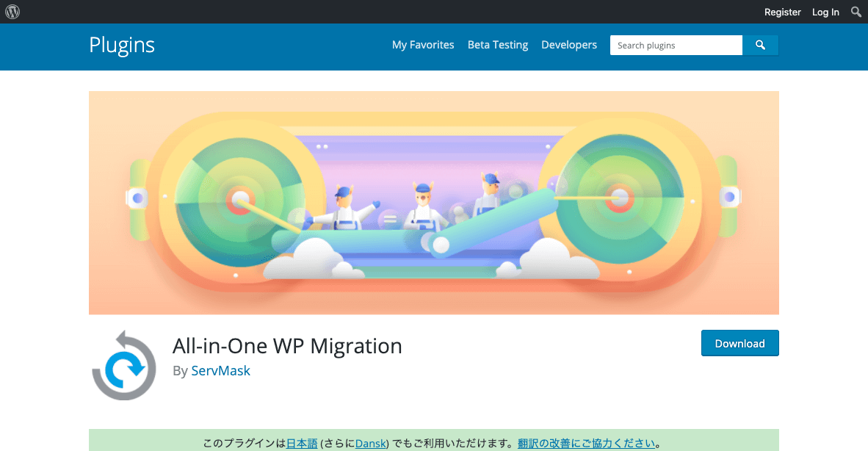
Task: Open the Dansk translation link
Action: 371,443
